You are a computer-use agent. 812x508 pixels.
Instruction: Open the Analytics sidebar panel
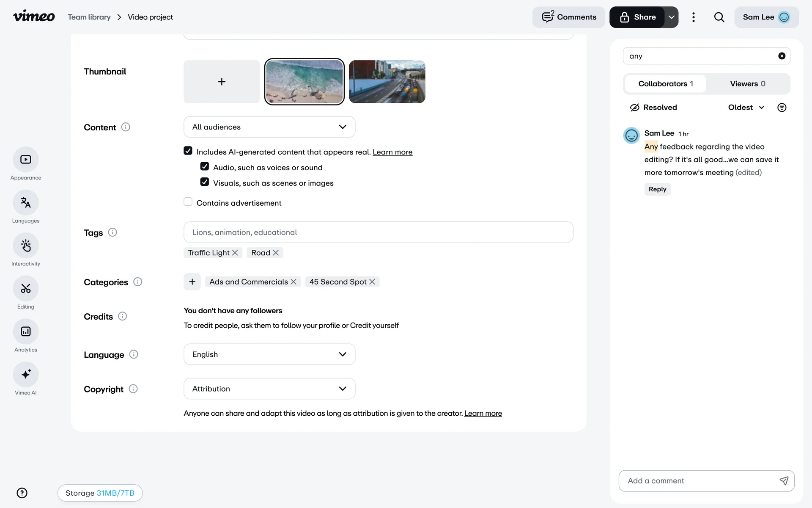pyautogui.click(x=26, y=331)
